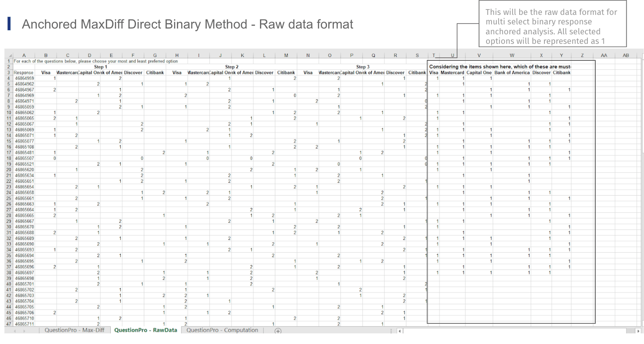Click the 'Considering the items shown here' header cell
The width and height of the screenshot is (644, 344).
[500, 67]
